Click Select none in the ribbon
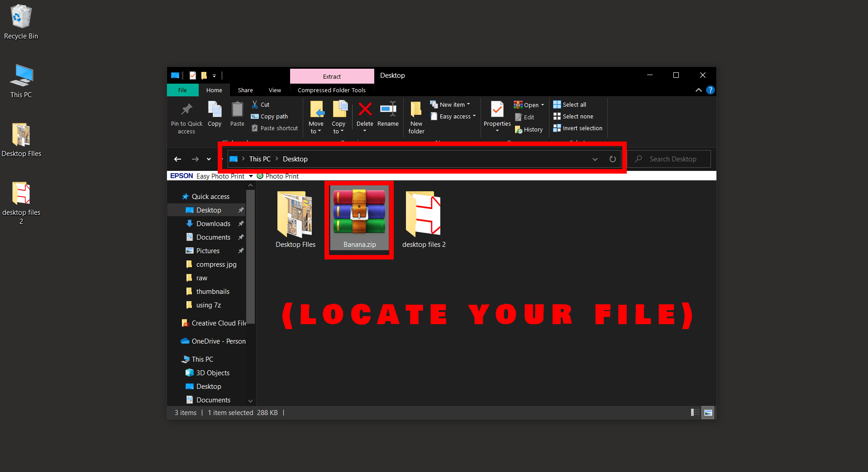 573,116
